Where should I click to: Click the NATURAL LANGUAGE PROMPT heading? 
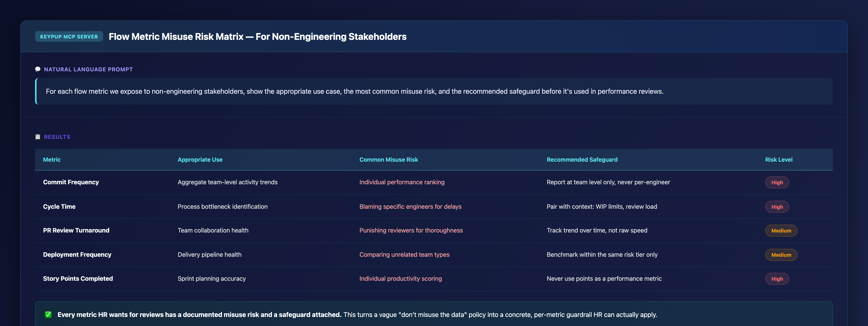[88, 69]
